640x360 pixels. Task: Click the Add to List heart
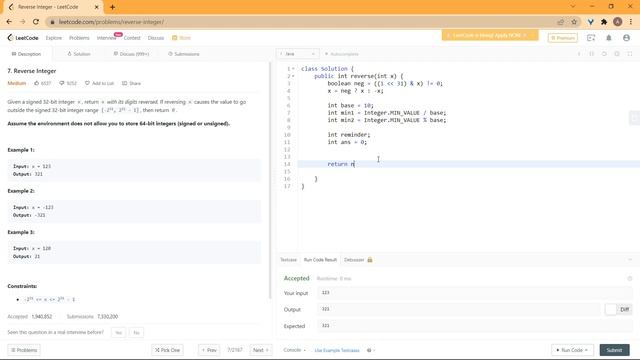click(x=99, y=83)
